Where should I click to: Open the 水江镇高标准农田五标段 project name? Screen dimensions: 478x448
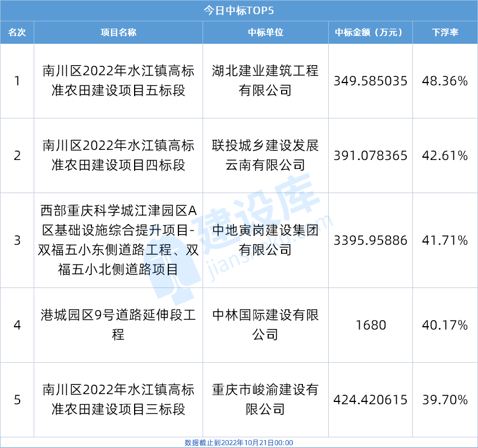[118, 81]
